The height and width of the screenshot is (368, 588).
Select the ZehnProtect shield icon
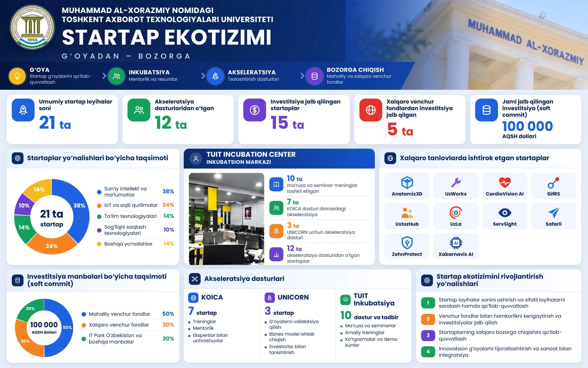click(x=407, y=243)
